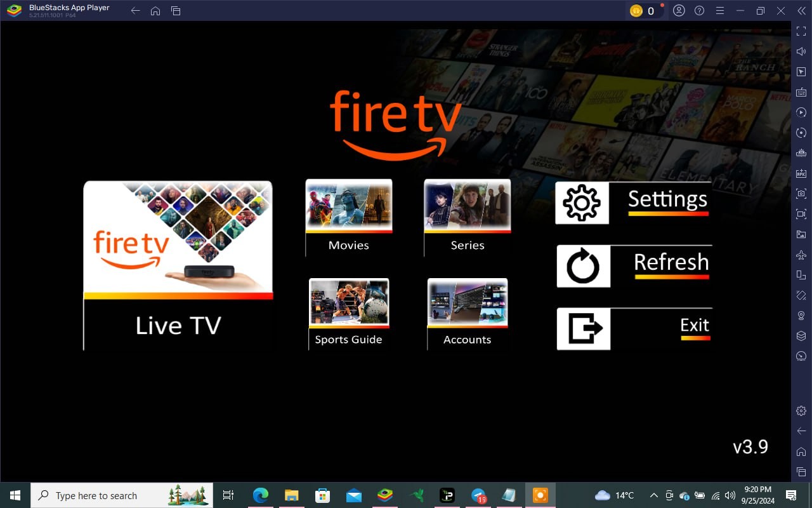Viewport: 812px width, 508px height.
Task: Click the Refresh circular arrow icon
Action: point(583,266)
